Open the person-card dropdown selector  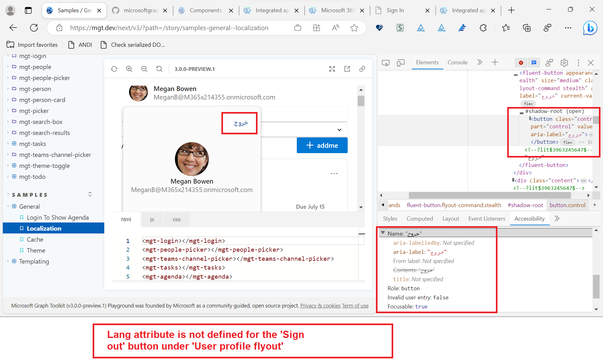click(339, 129)
